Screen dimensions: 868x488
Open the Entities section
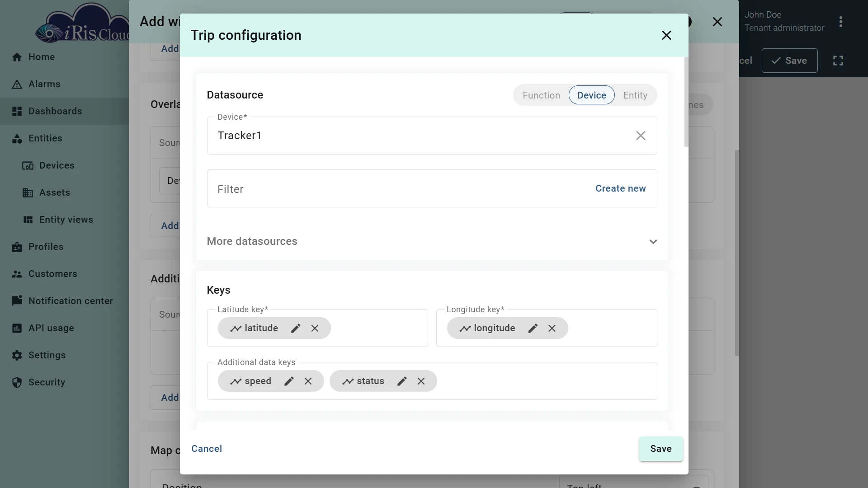click(x=64, y=138)
